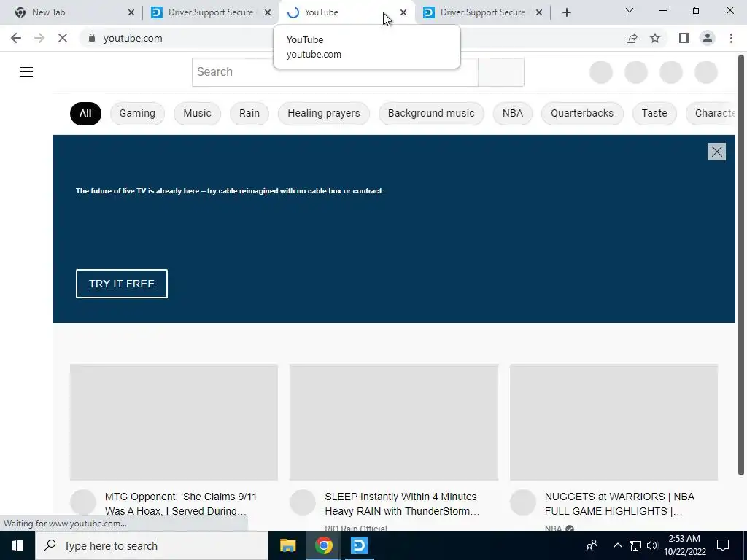This screenshot has height=560, width=747.
Task: Open the tab search dropdown arrow
Action: point(630,10)
